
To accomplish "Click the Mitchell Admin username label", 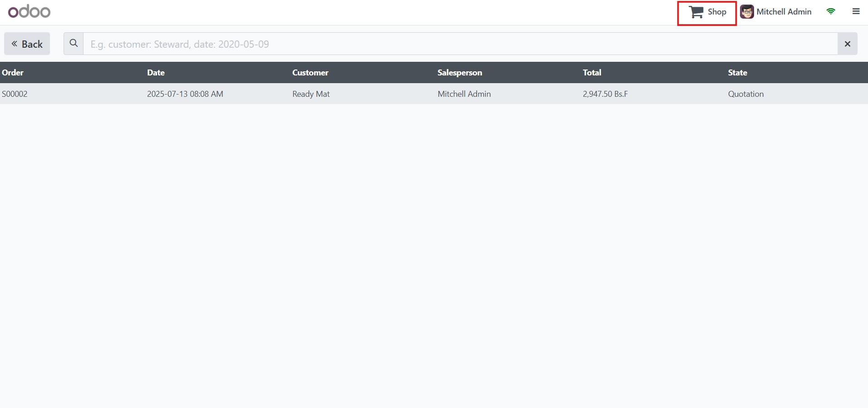I will 784,12.
